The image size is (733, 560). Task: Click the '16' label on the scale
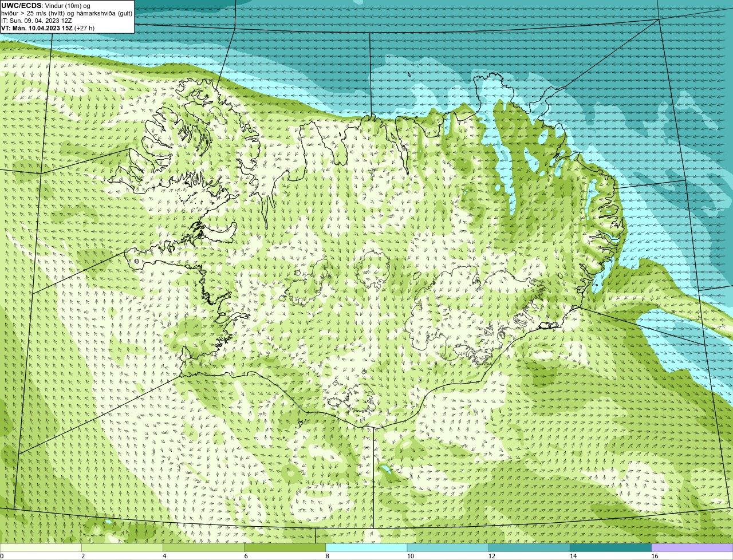coord(655,556)
